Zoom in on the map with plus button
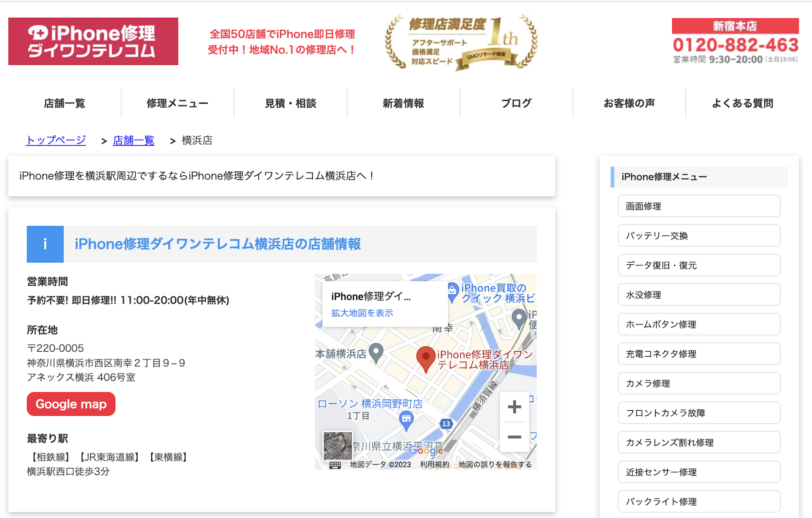This screenshot has height=518, width=812. coord(514,407)
